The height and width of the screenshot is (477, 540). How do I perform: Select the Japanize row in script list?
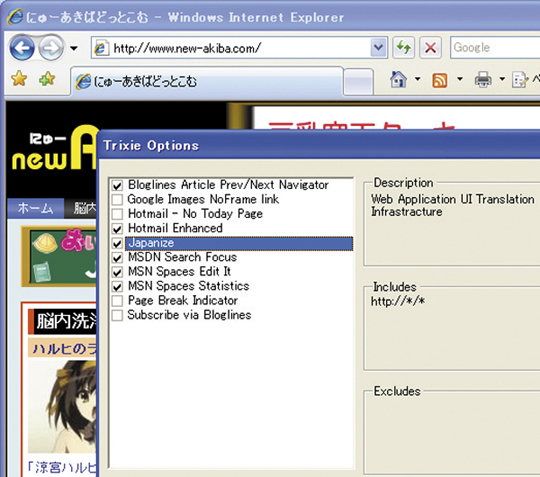point(239,243)
